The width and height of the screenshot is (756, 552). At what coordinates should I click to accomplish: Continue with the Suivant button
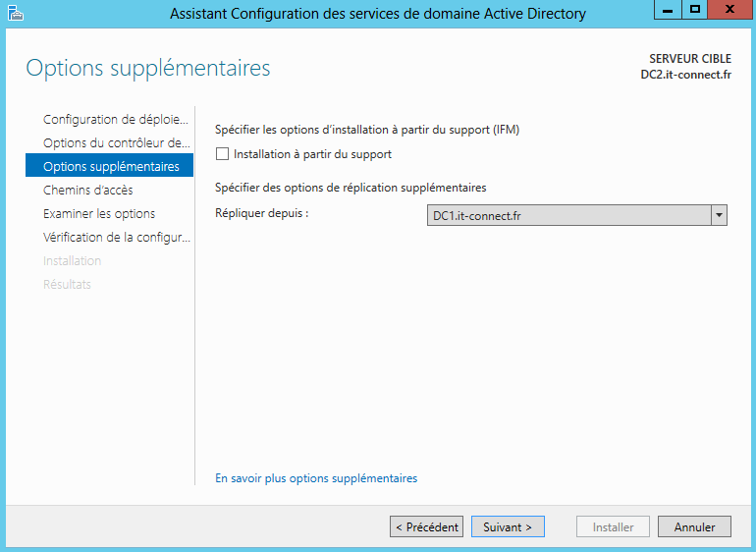508,527
